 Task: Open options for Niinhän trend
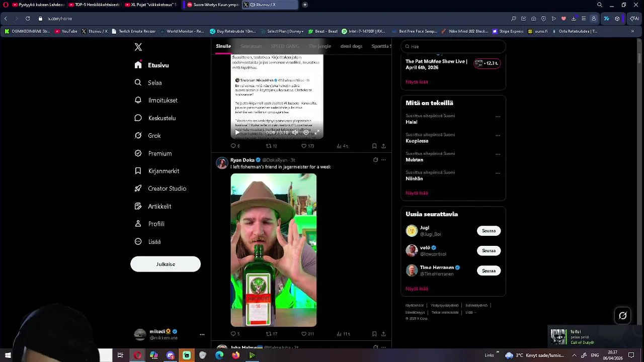coord(498,173)
